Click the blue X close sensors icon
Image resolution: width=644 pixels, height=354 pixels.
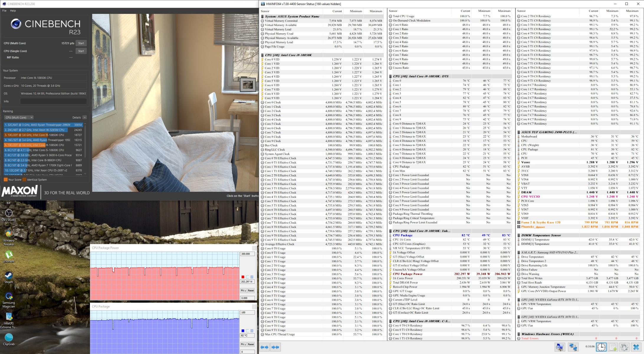[x=636, y=347]
